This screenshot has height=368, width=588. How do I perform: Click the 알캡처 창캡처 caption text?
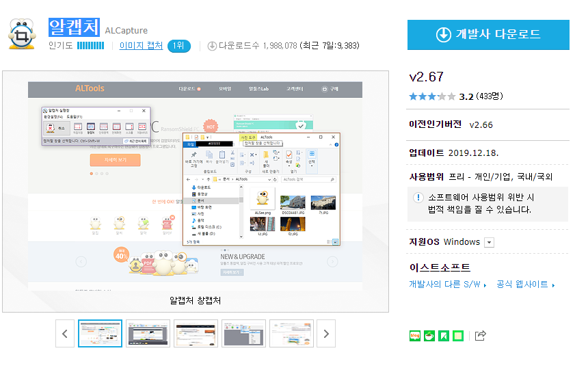195,300
